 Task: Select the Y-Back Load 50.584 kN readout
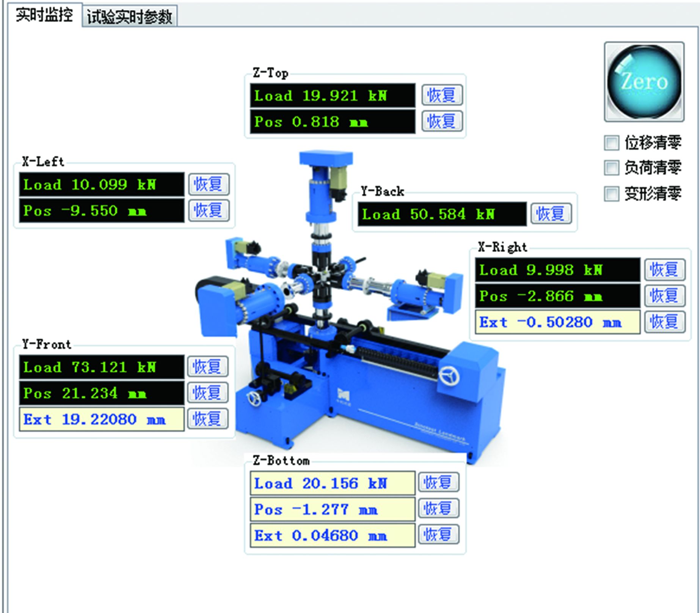pos(442,214)
